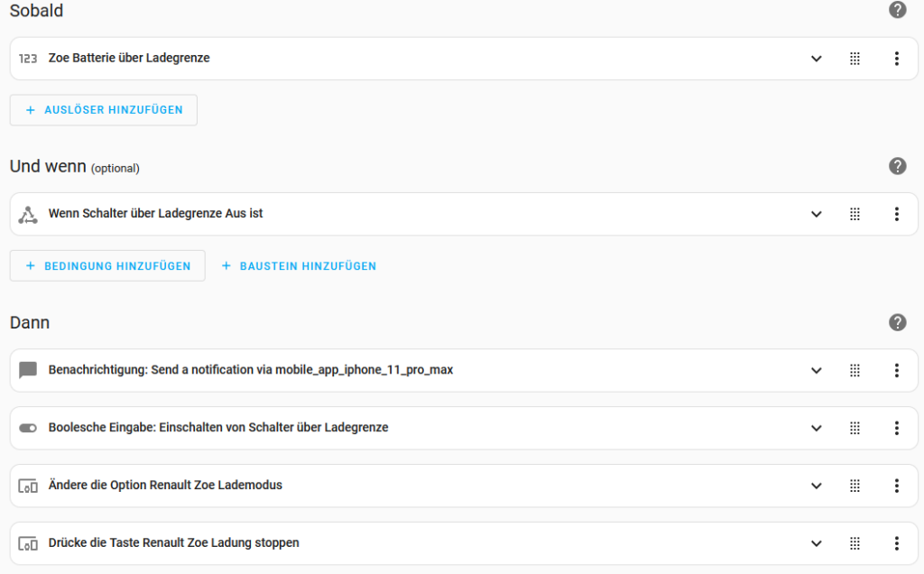Viewport: 924px width, 574px height.
Task: Expand the Zoe Batterie über Ladegrenze trigger
Action: tap(816, 59)
